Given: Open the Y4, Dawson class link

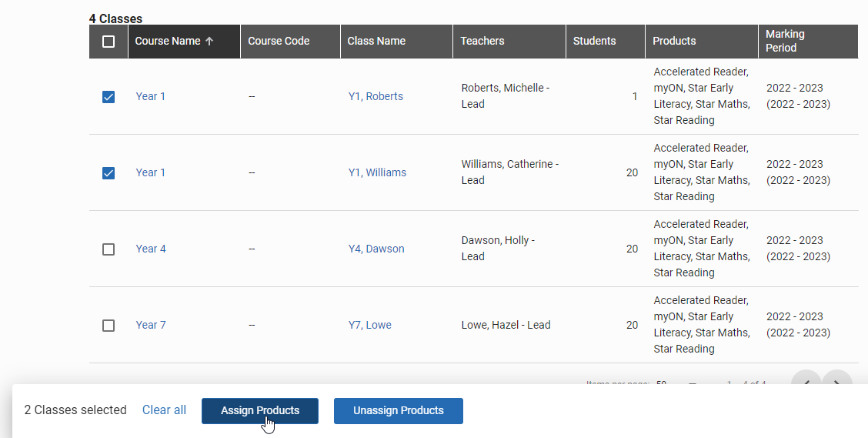Looking at the screenshot, I should pyautogui.click(x=376, y=249).
